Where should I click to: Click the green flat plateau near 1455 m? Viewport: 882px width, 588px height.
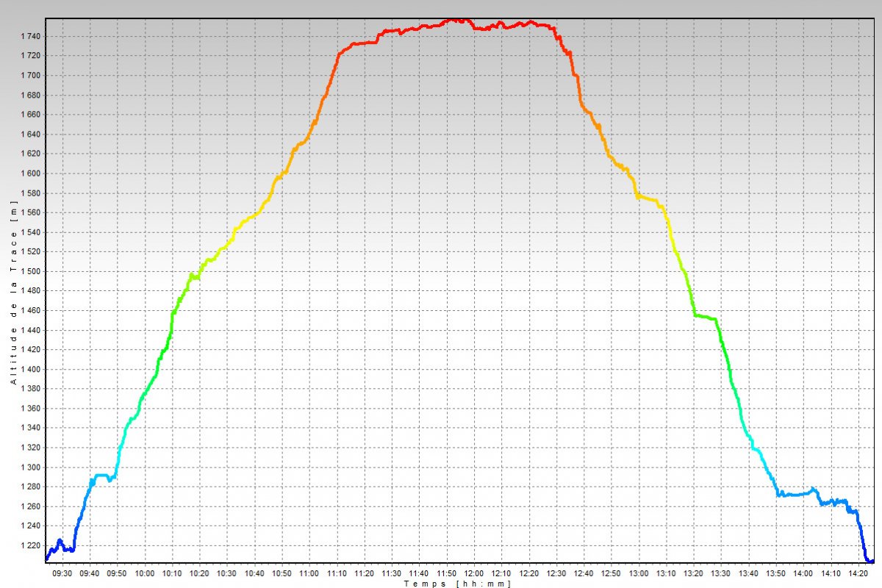click(704, 317)
